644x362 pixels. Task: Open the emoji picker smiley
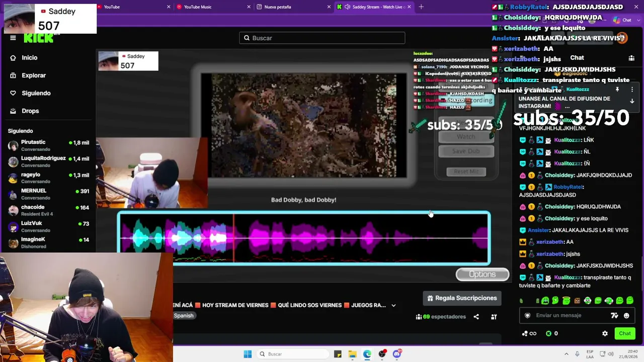626,315
